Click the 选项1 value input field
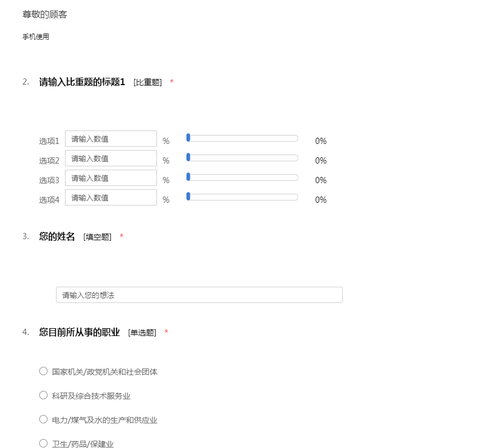Image resolution: width=504 pixels, height=448 pixels. pyautogui.click(x=111, y=139)
